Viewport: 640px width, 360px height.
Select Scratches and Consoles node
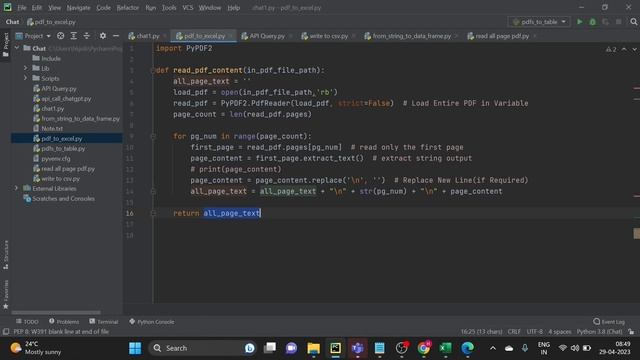(59, 198)
